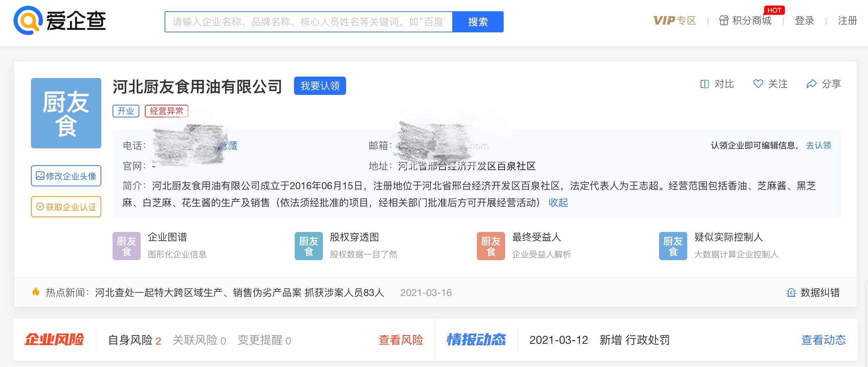Click the 数据纠错 report icon
This screenshot has width=868, height=367.
[x=791, y=292]
